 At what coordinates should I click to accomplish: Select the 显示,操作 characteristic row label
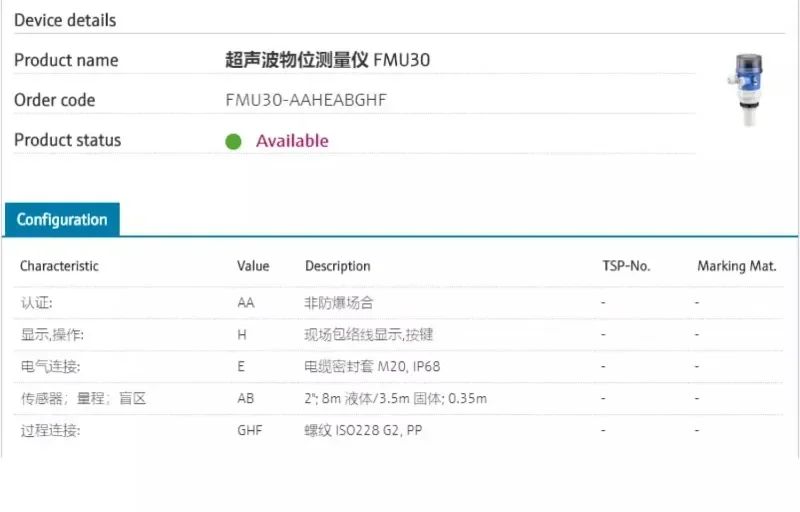[x=52, y=335]
